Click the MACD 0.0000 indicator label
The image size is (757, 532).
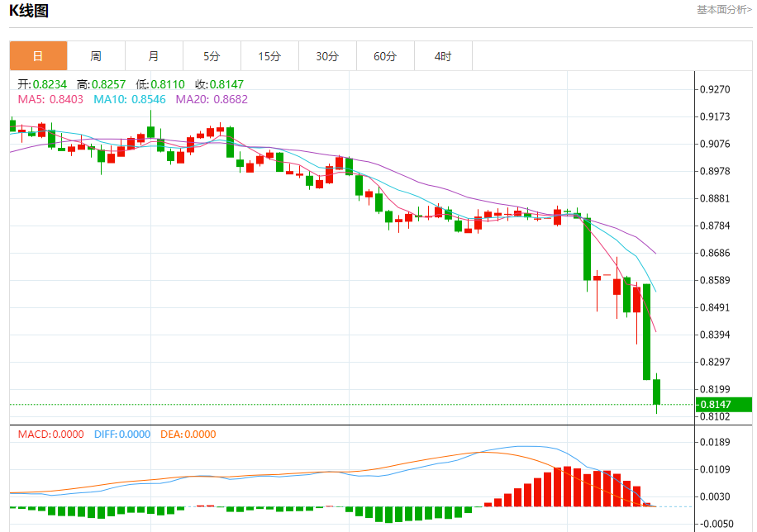pyautogui.click(x=50, y=435)
